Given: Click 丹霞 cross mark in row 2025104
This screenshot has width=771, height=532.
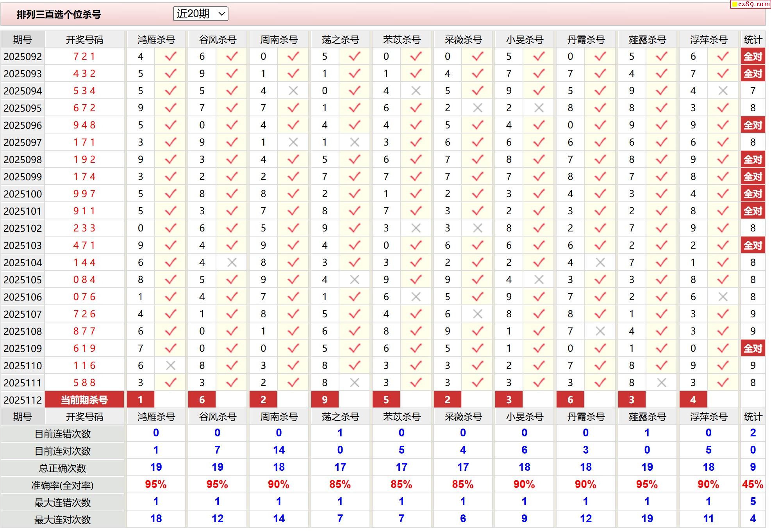Looking at the screenshot, I should point(600,263).
